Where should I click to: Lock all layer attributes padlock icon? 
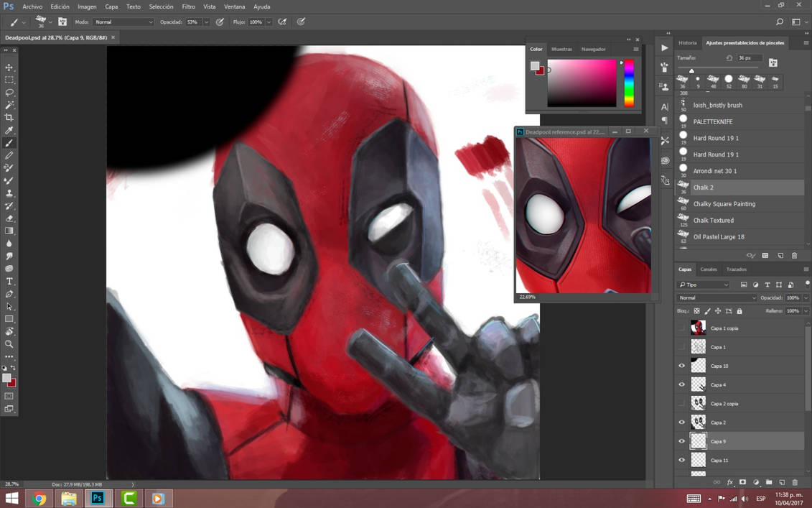pos(739,311)
